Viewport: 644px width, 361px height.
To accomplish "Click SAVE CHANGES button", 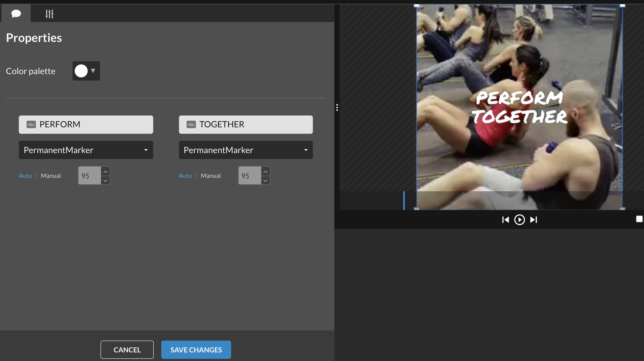I will [196, 350].
